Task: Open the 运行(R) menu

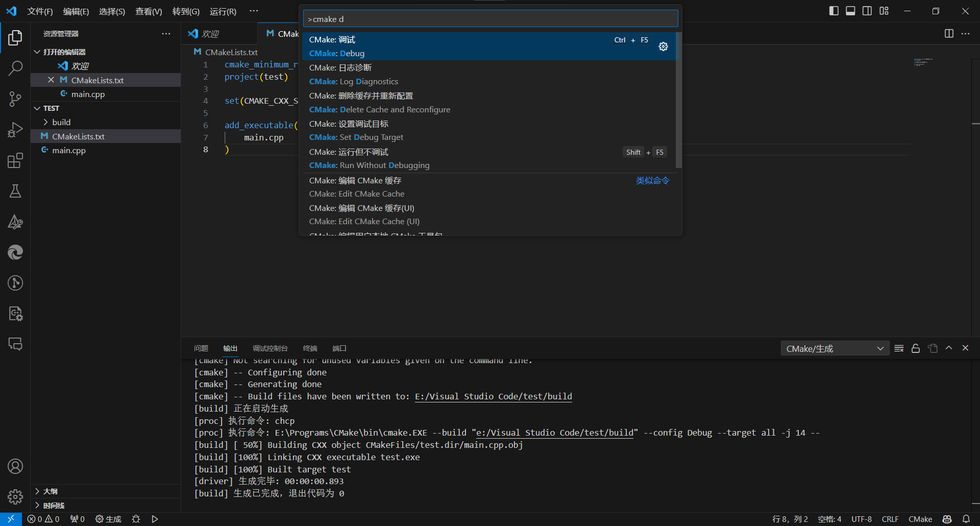Action: point(223,11)
